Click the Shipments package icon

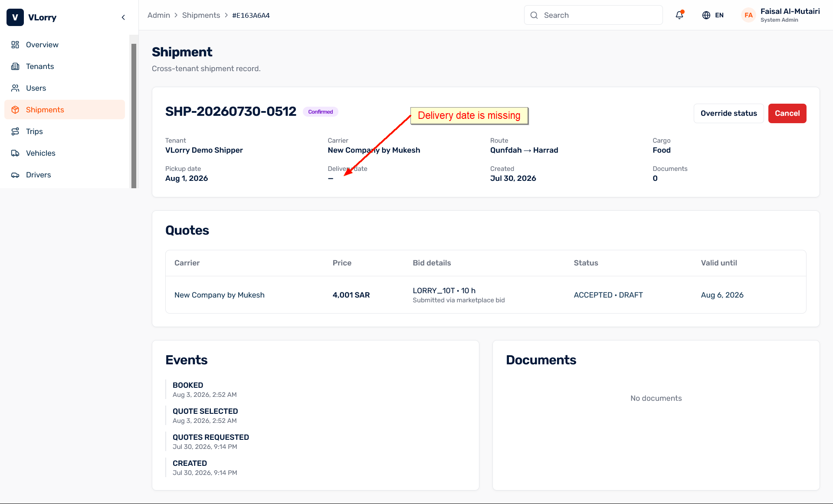(15, 110)
